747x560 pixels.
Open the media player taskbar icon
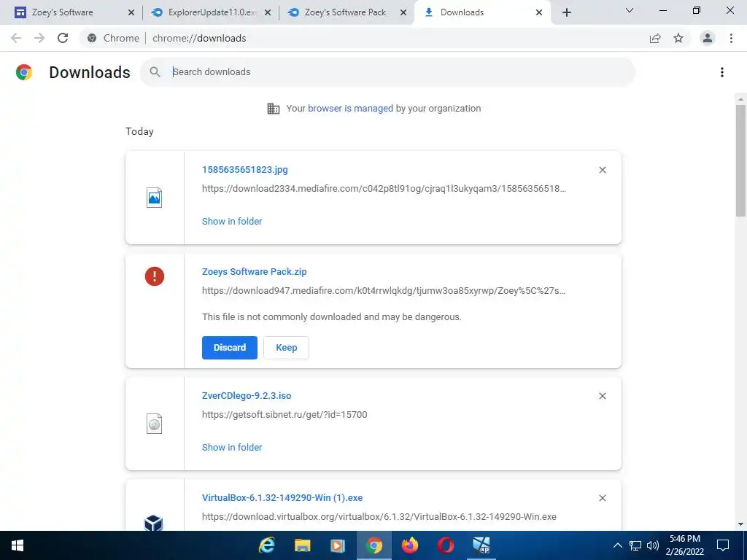coord(338,545)
